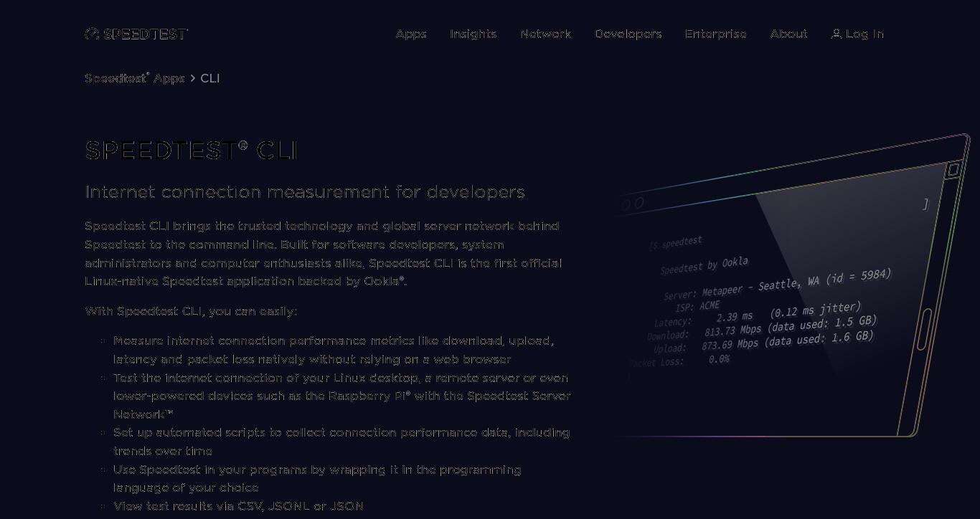This screenshot has width=980, height=519.
Task: Click the CLI breadcrumb item
Action: [210, 78]
